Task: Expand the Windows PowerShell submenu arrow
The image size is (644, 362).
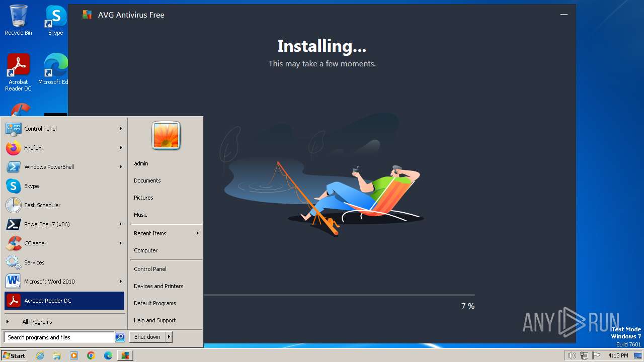Action: click(x=121, y=167)
